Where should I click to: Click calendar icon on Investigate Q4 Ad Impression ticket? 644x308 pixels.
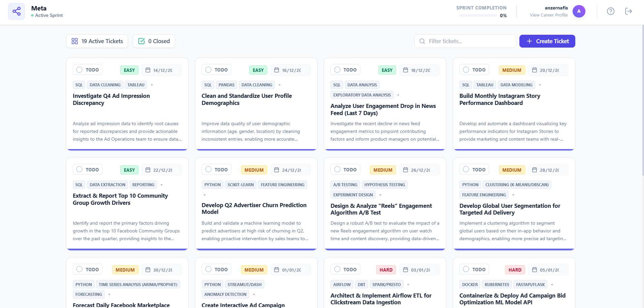(x=148, y=70)
